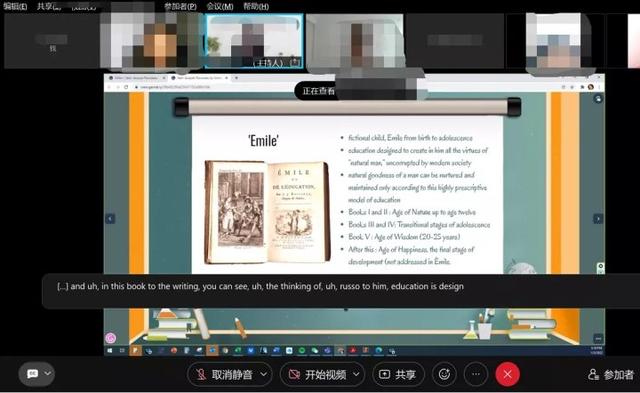Open caption options chevron next to CC
The width and height of the screenshot is (640, 393).
pos(48,373)
